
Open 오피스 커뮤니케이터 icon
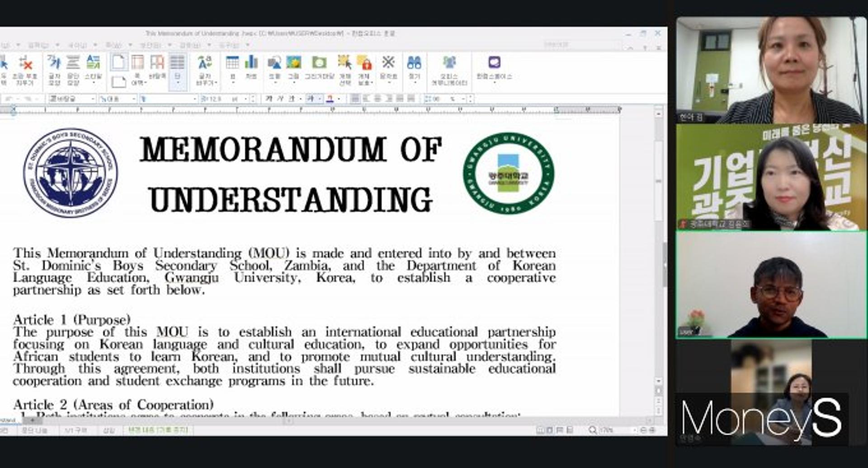pyautogui.click(x=449, y=70)
